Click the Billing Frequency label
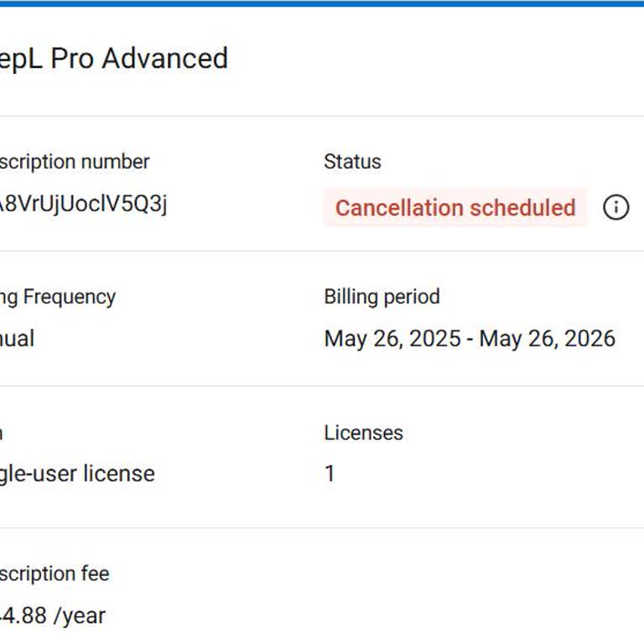This screenshot has width=644, height=644. [x=58, y=297]
